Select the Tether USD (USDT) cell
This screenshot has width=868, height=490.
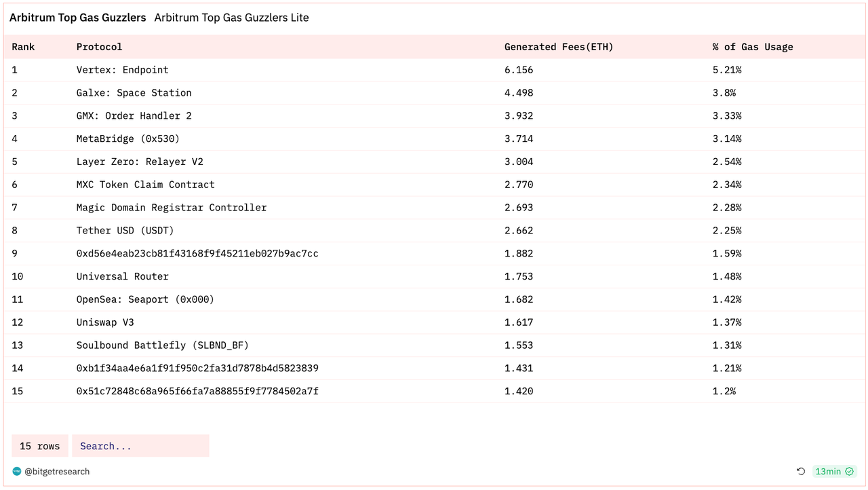tap(125, 231)
